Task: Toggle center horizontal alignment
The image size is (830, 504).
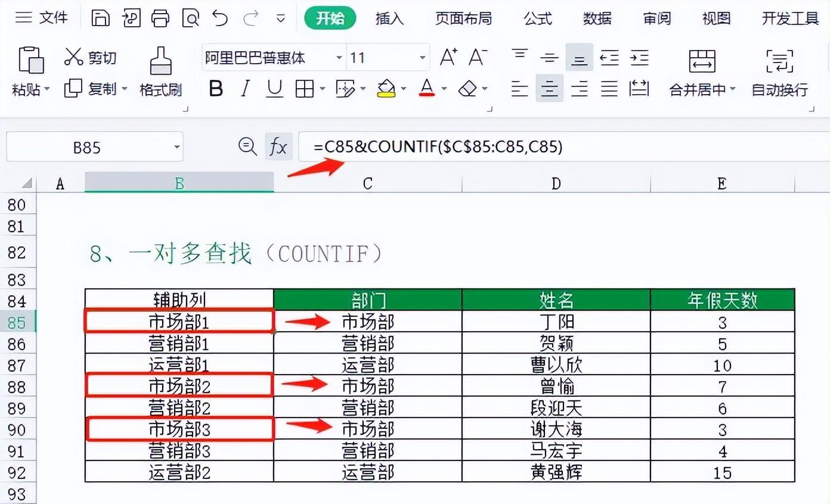Action: click(549, 89)
